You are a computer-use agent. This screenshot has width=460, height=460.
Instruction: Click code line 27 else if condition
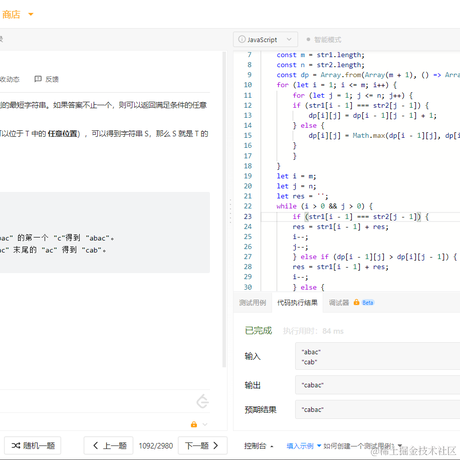tap(375, 257)
